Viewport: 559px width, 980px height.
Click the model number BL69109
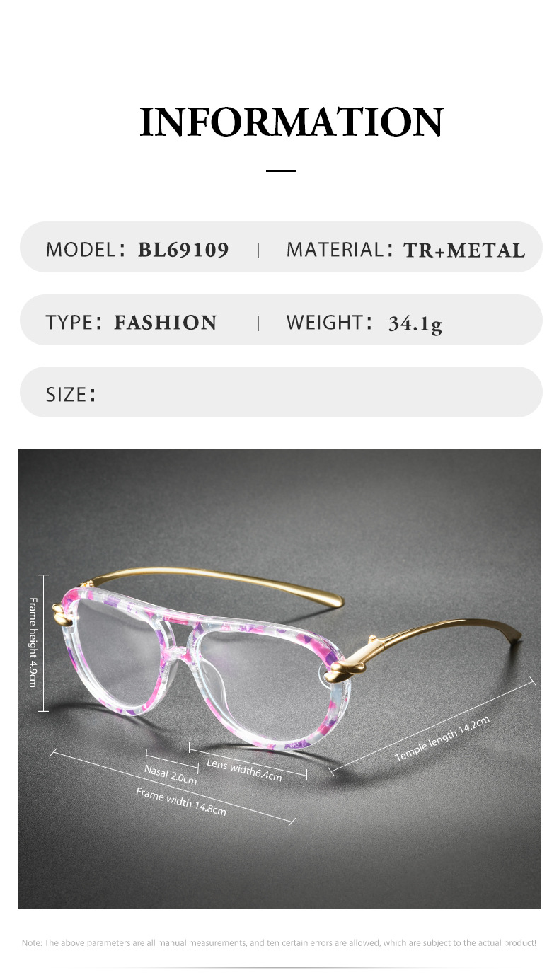tap(183, 250)
